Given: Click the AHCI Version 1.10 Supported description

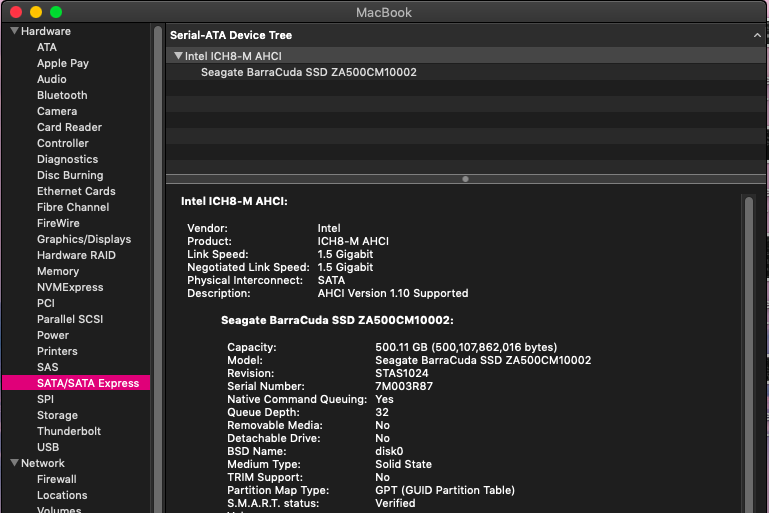Looking at the screenshot, I should pyautogui.click(x=392, y=293).
